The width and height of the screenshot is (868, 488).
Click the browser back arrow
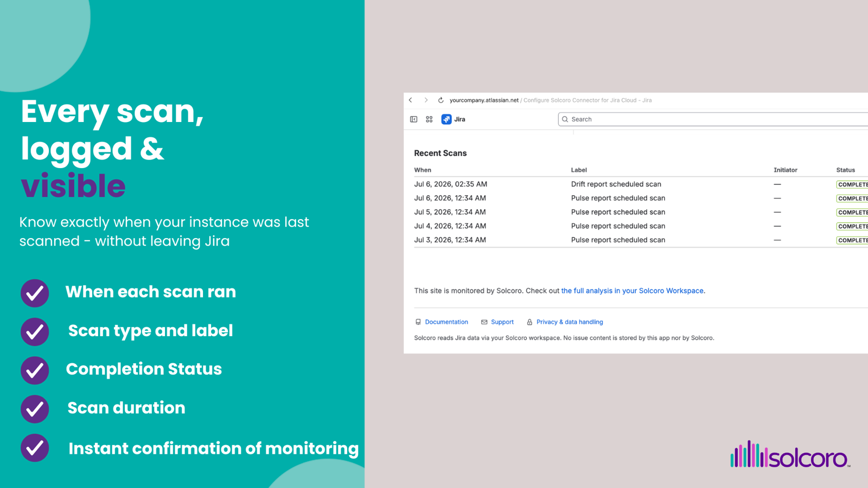411,100
